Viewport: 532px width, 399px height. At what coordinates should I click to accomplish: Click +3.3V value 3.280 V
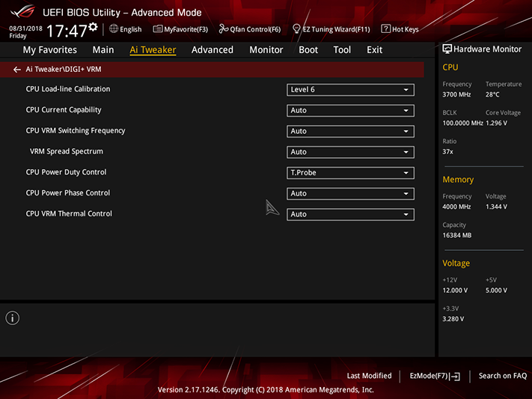coord(453,319)
